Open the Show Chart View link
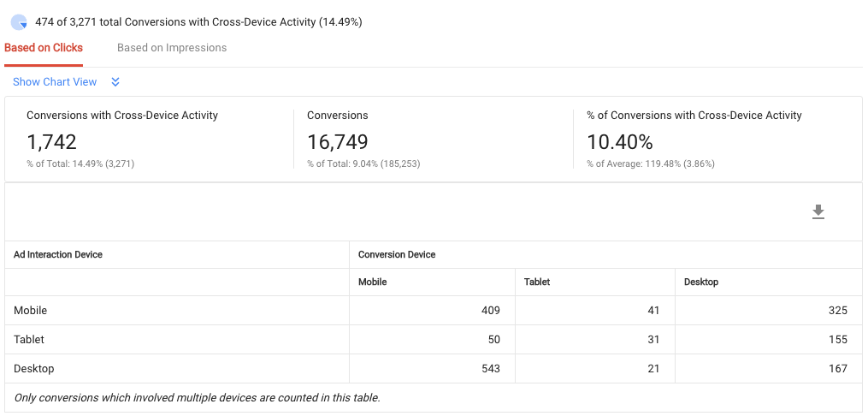Screen dimensions: 868x416 tap(55, 82)
